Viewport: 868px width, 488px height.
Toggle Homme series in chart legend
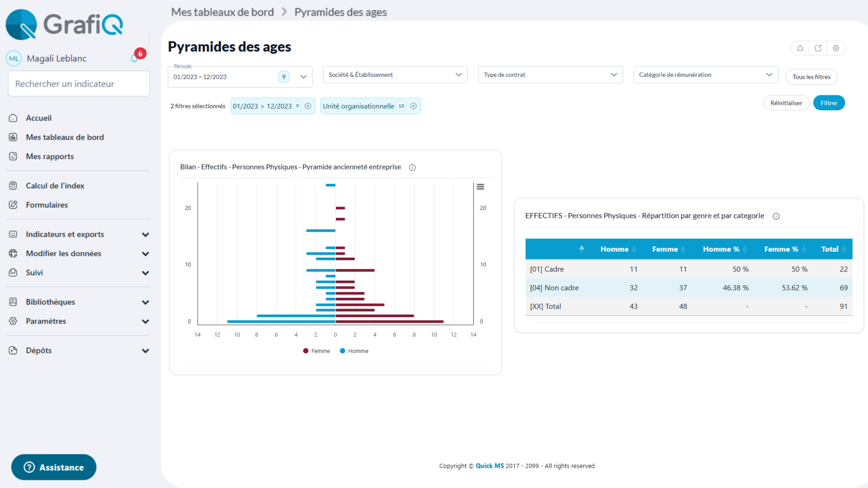click(354, 351)
